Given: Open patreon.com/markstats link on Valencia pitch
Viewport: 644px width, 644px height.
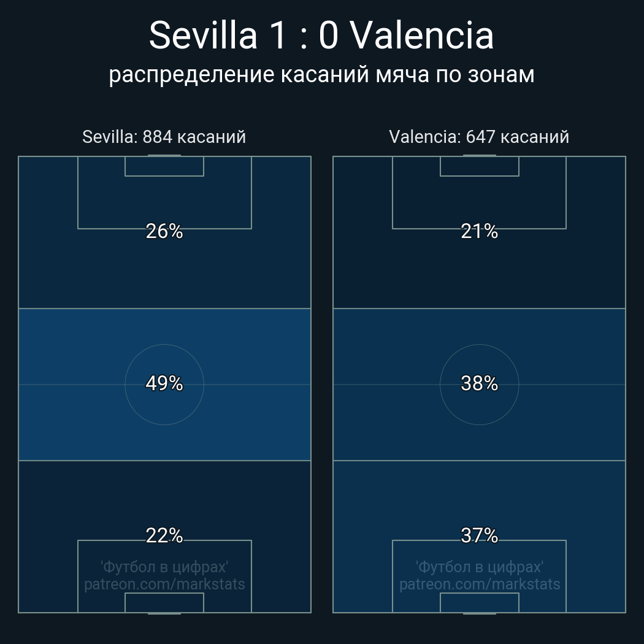Looking at the screenshot, I should pos(480,585).
